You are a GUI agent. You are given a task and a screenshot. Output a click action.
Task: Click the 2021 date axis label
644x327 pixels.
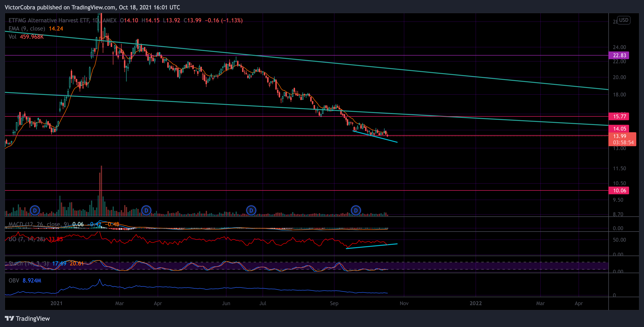(57, 303)
